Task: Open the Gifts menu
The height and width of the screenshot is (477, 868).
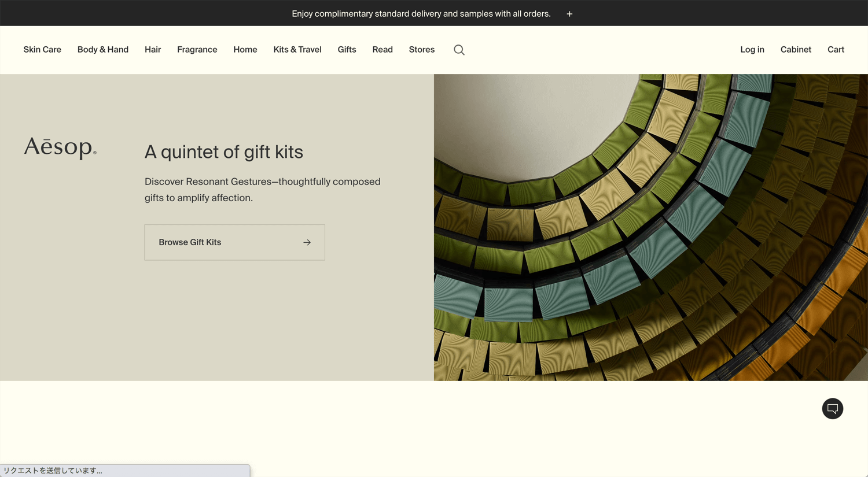Action: coord(347,50)
